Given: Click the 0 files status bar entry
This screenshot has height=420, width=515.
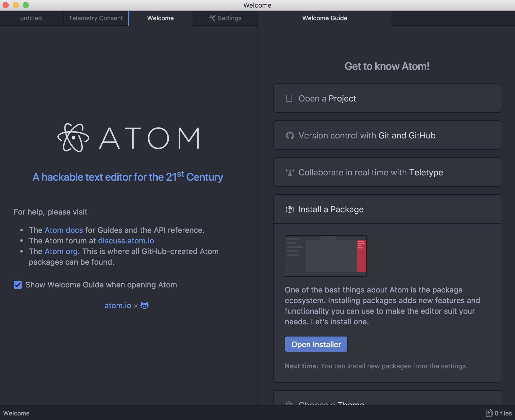Looking at the screenshot, I should pyautogui.click(x=499, y=413).
